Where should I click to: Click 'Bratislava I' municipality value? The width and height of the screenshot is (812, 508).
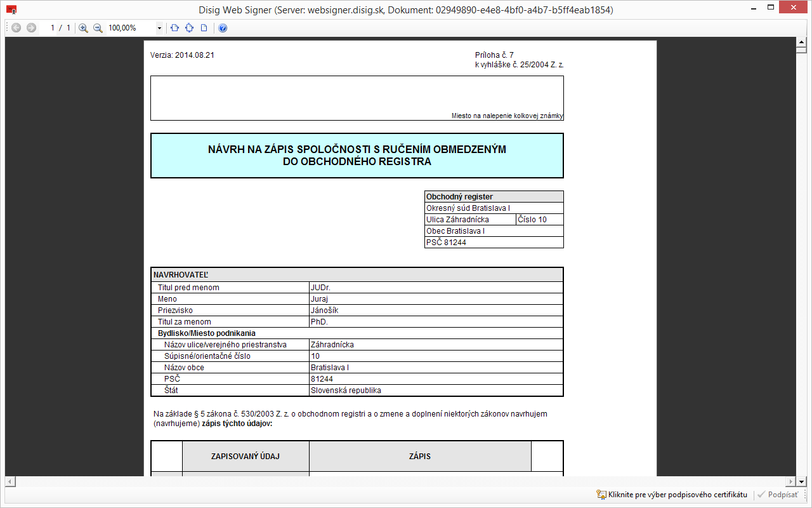(x=330, y=368)
